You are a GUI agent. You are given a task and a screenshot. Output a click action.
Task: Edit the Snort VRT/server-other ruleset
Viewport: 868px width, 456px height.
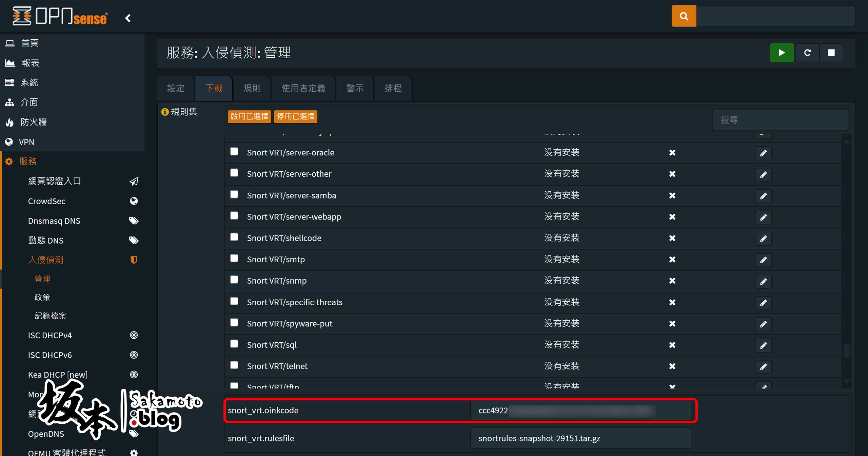click(763, 174)
